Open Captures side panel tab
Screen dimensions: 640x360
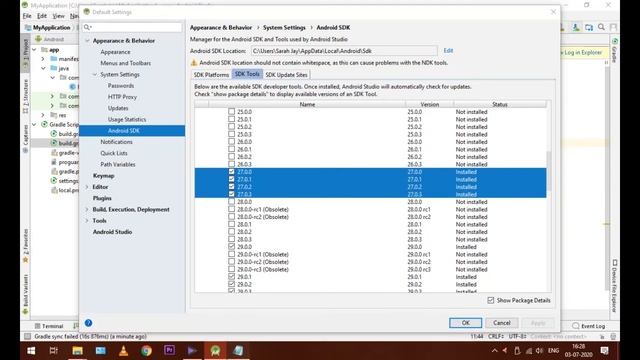pyautogui.click(x=26, y=139)
